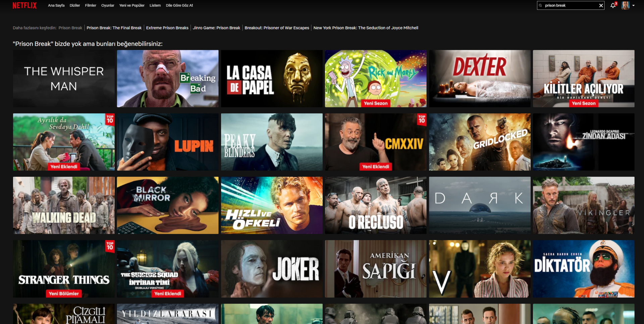Open the Lupin thumbnail
This screenshot has width=644, height=324.
click(168, 142)
